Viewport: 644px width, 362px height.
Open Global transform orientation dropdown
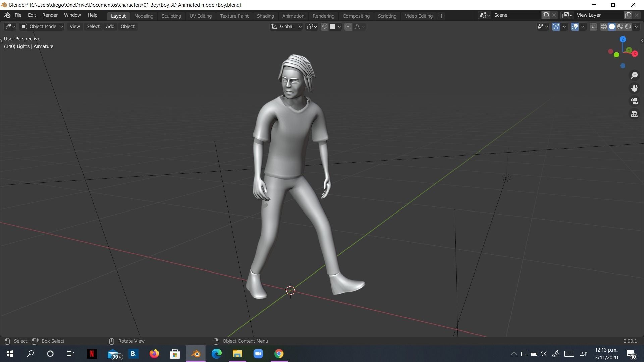pos(286,26)
